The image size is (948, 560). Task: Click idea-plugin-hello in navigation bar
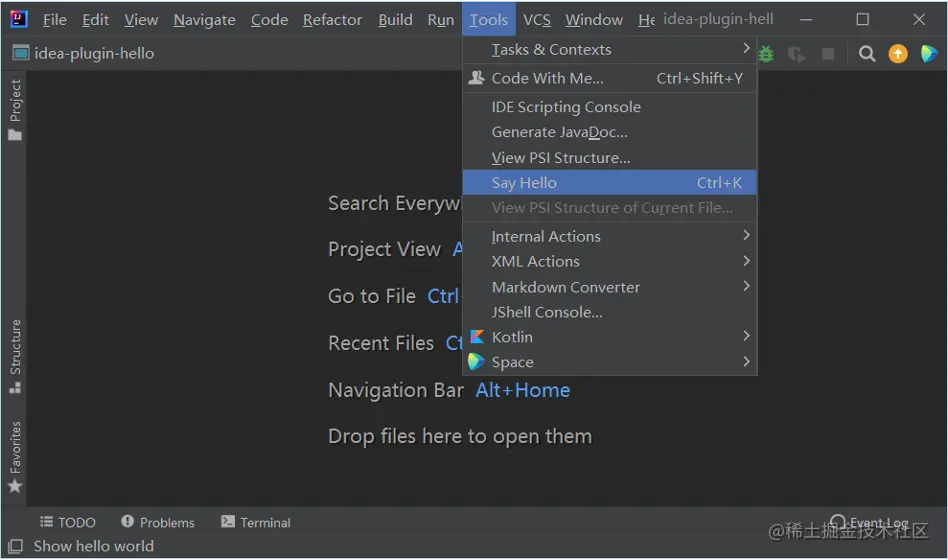click(x=94, y=53)
